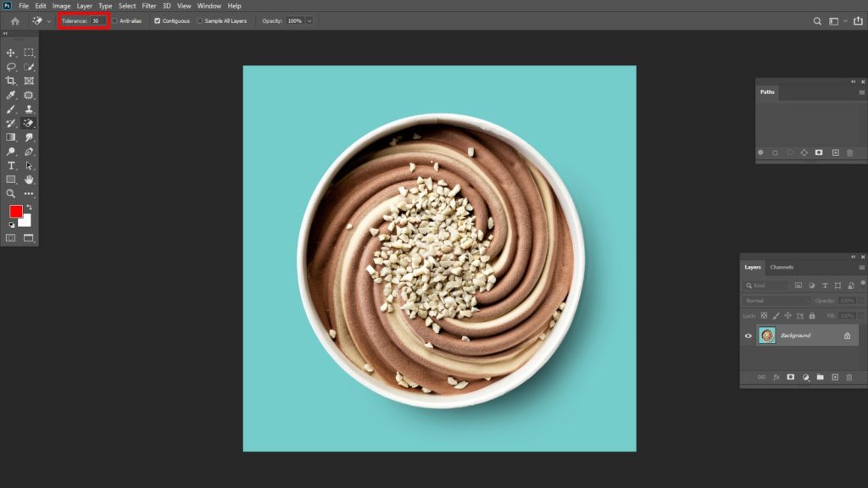868x488 pixels.
Task: Select the Path Selection tool
Action: coord(29,165)
